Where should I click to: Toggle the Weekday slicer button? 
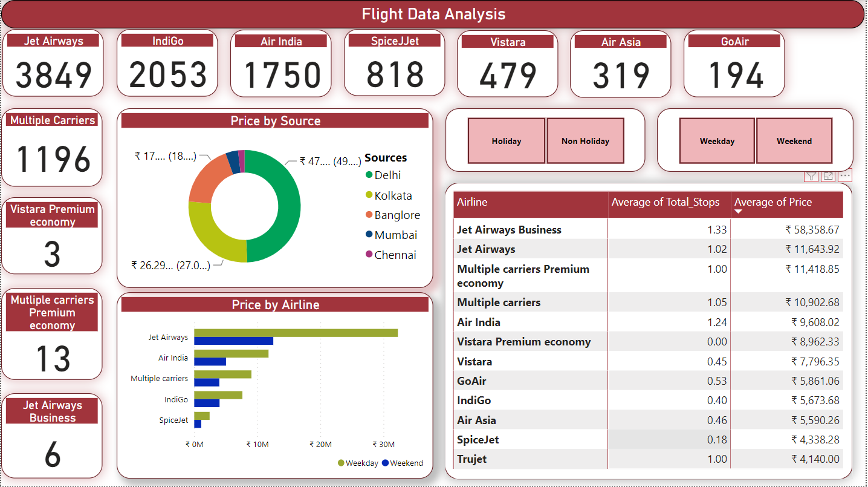click(717, 141)
